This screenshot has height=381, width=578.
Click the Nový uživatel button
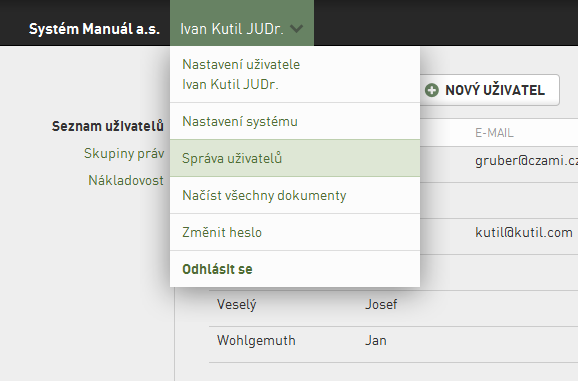[489, 90]
